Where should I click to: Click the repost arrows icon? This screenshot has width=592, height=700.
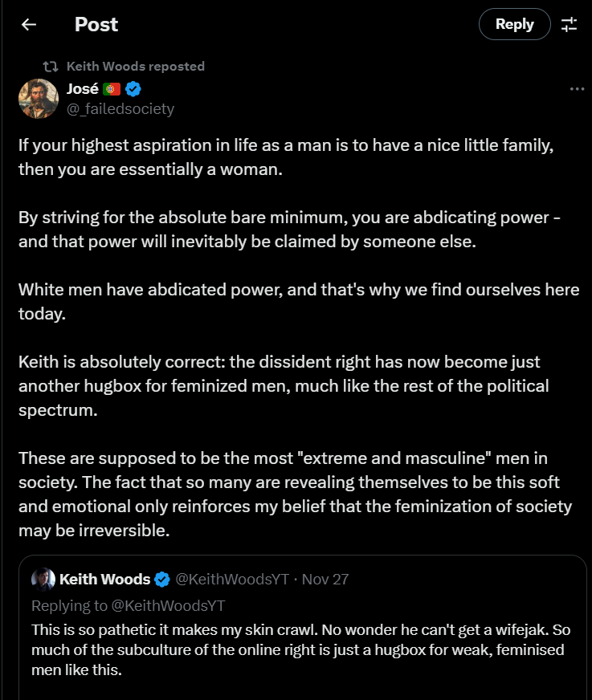pos(50,67)
